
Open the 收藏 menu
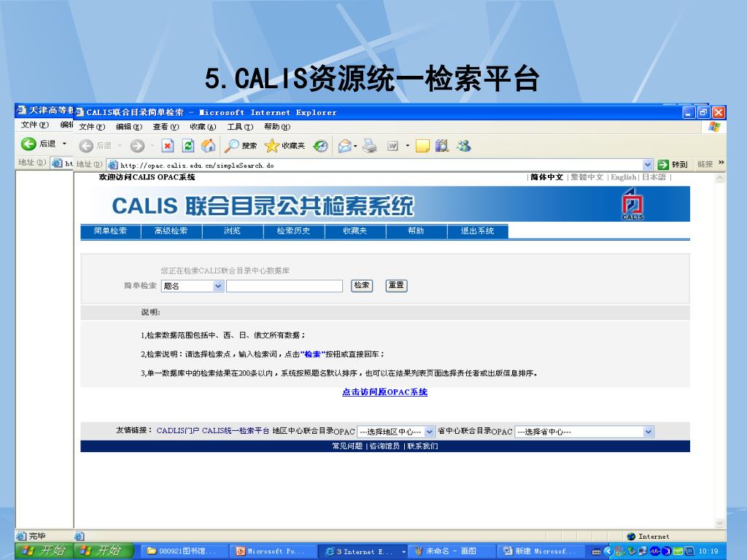203,127
